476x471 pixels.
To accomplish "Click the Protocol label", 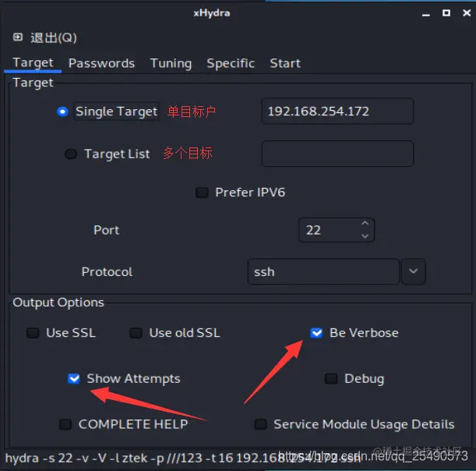I will click(107, 271).
